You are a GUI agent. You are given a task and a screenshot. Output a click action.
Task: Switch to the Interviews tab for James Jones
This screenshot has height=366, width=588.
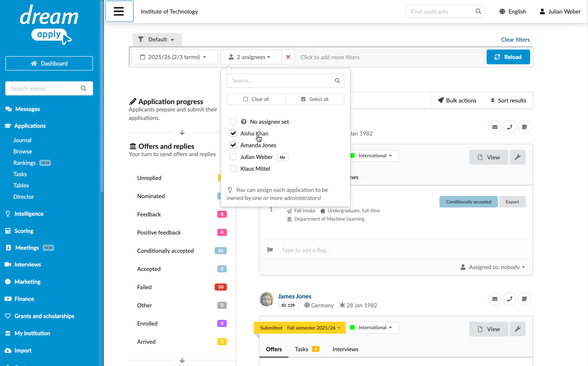345,349
